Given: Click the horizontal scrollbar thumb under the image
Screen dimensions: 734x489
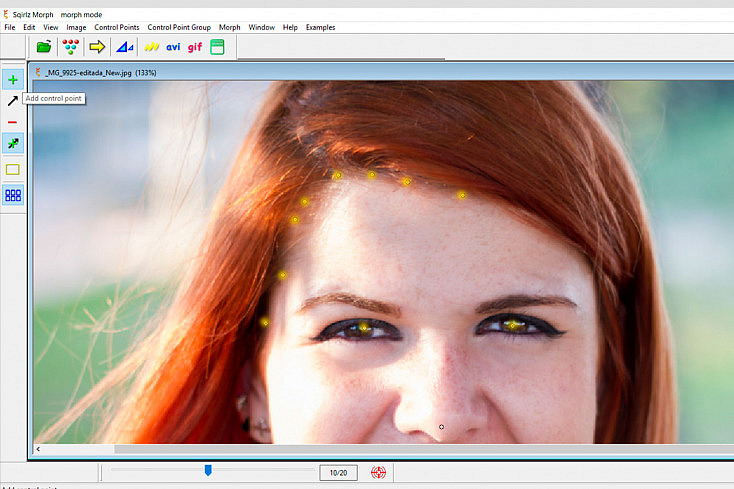Looking at the screenshot, I should [x=424, y=449].
